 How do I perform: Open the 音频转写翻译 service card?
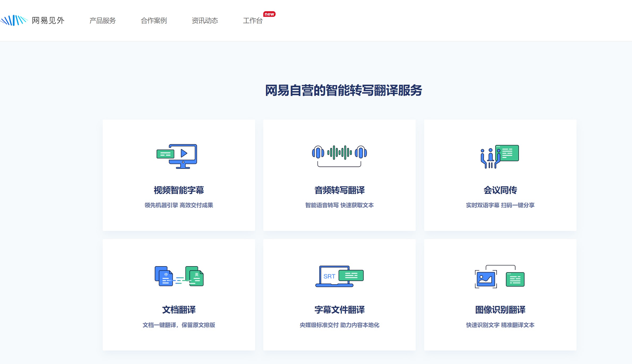(340, 175)
